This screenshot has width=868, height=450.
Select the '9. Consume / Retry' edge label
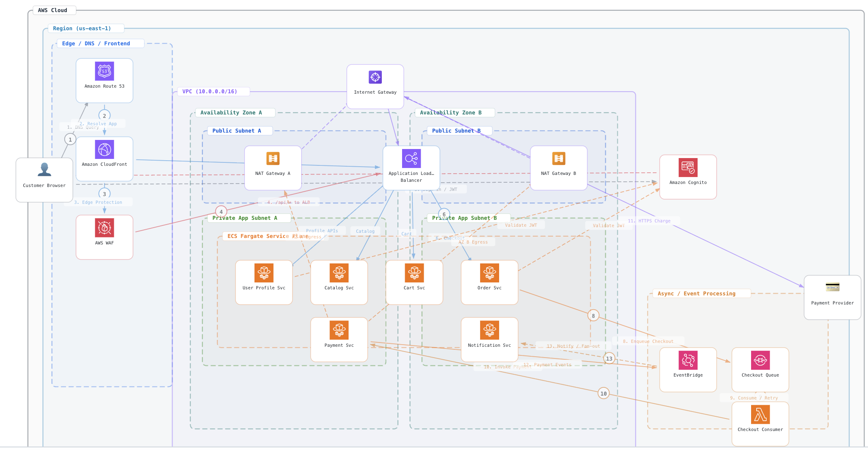(x=754, y=398)
